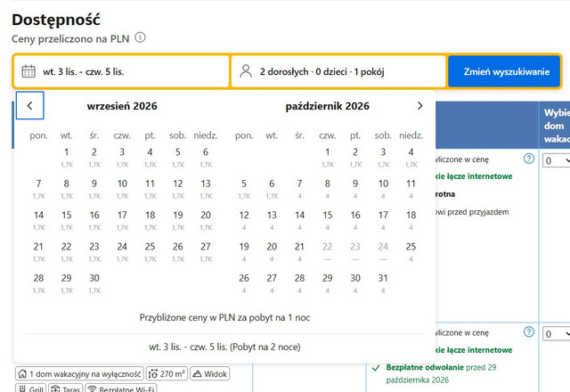Click upper question mark help icon
Image resolution: width=570 pixels, height=392 pixels.
click(x=529, y=159)
